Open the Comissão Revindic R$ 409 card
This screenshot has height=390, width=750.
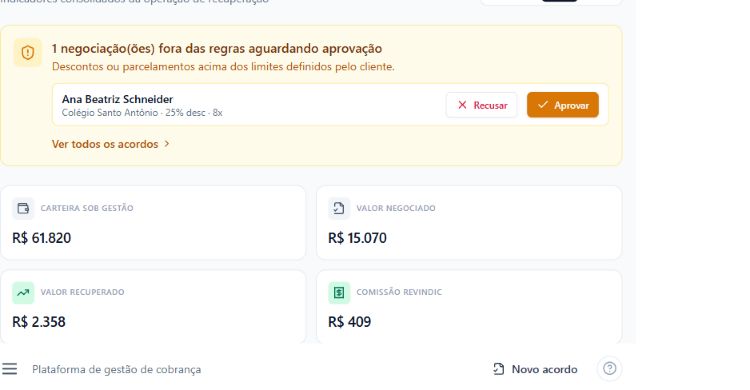pyautogui.click(x=469, y=307)
